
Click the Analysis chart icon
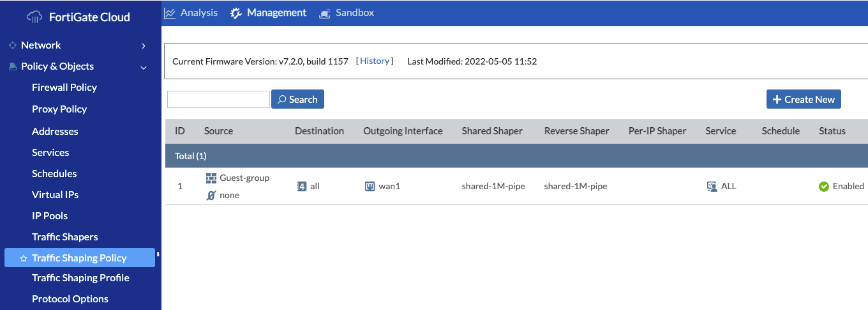coord(170,13)
